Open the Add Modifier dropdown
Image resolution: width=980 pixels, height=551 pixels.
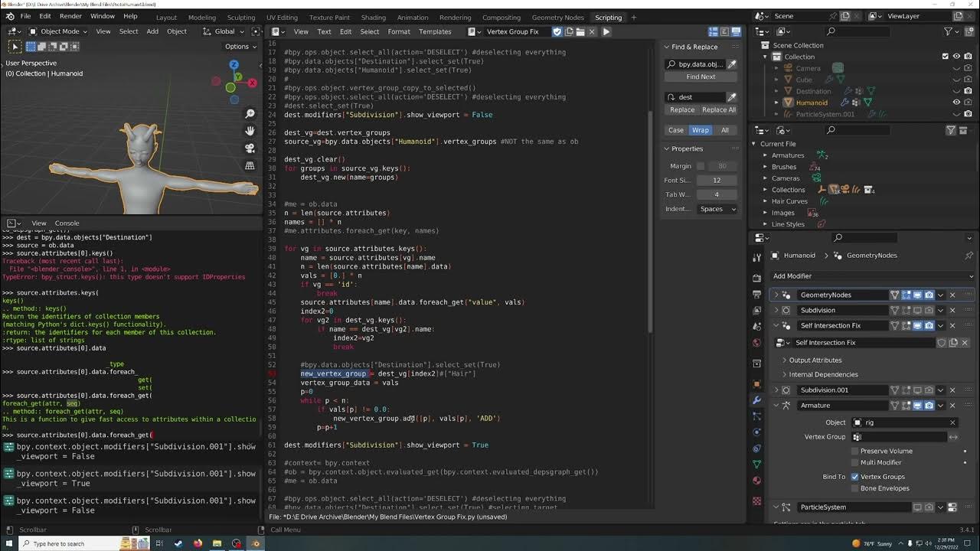pos(872,276)
